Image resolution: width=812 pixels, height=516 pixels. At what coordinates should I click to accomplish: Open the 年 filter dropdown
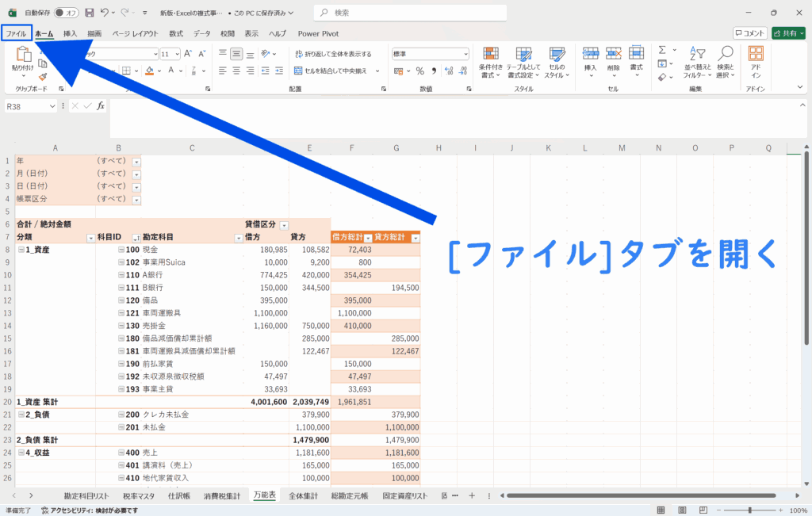point(136,162)
